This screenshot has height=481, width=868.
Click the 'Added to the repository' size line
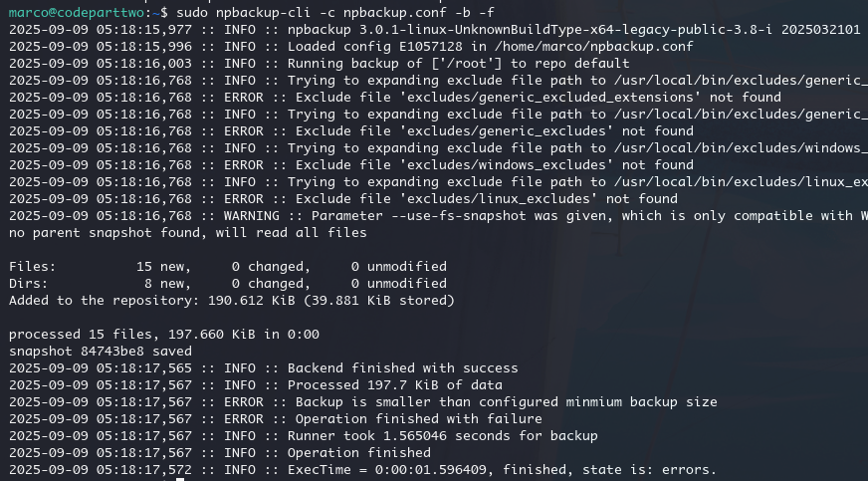[232, 301]
